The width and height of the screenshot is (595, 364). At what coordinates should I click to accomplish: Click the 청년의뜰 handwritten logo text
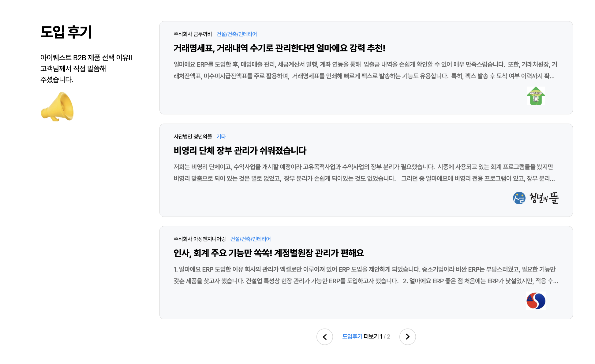544,198
